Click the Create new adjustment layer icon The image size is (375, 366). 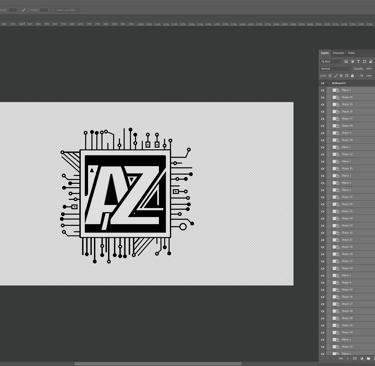[362, 358]
